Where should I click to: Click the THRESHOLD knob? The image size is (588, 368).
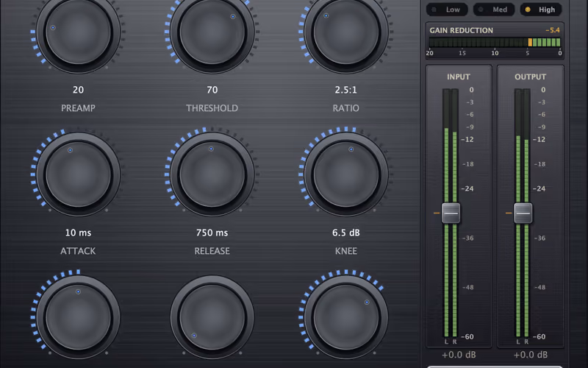212,32
